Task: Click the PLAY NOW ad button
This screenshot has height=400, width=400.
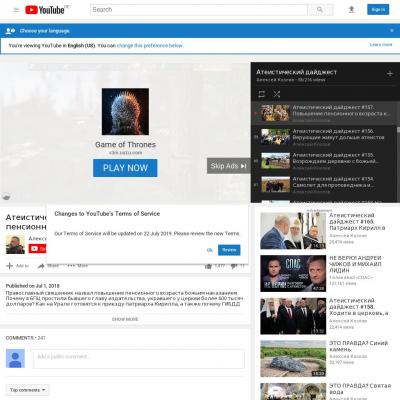Action: click(125, 168)
